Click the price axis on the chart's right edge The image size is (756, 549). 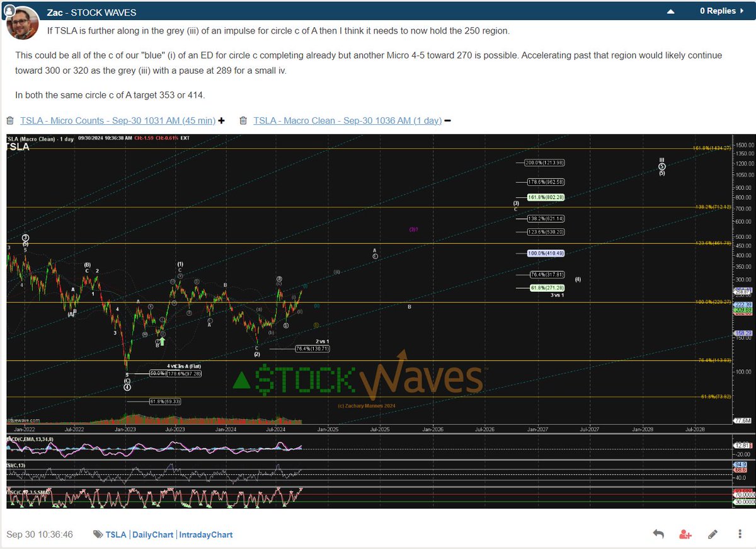tap(743, 284)
